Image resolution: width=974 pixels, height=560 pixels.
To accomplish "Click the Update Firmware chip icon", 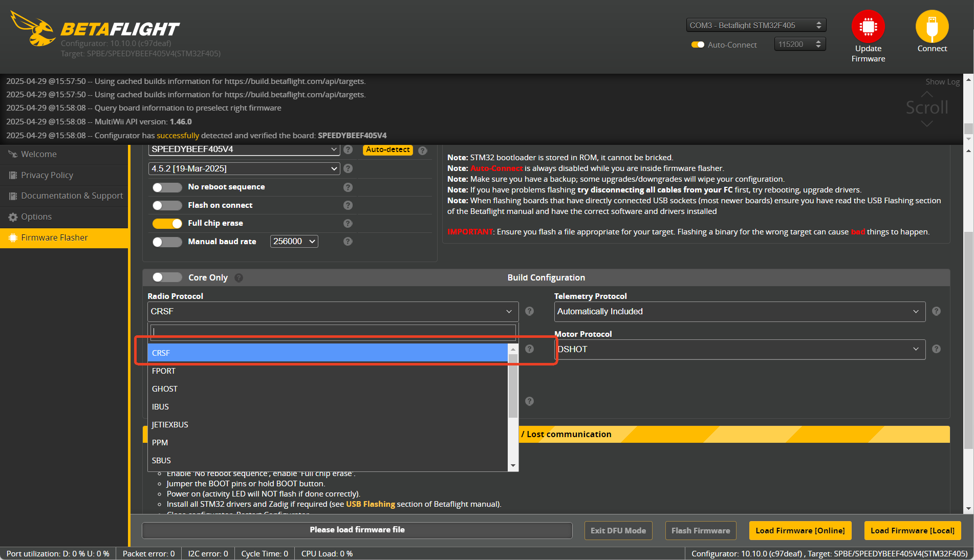I will coord(868,26).
